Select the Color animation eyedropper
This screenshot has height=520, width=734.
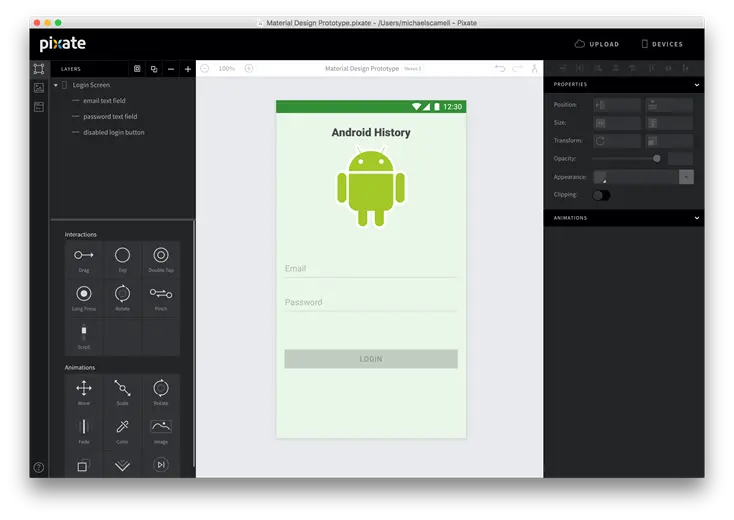(122, 431)
